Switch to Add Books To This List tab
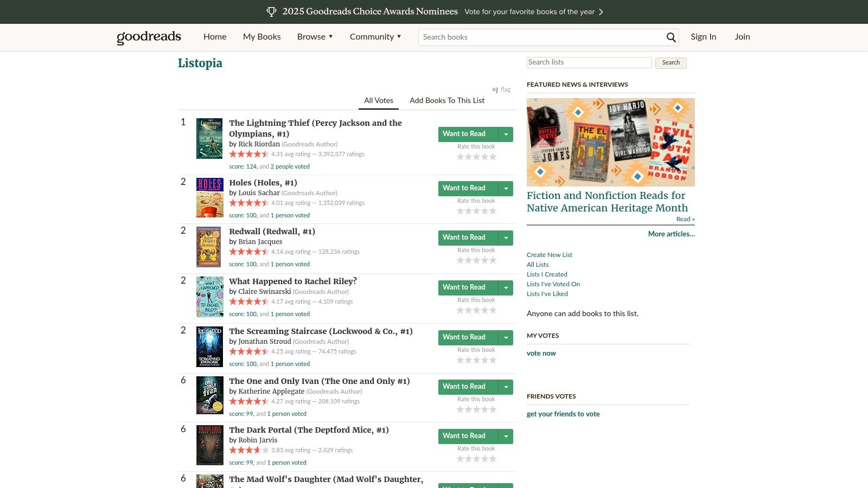Screen dimensions: 868x488 click(447, 100)
